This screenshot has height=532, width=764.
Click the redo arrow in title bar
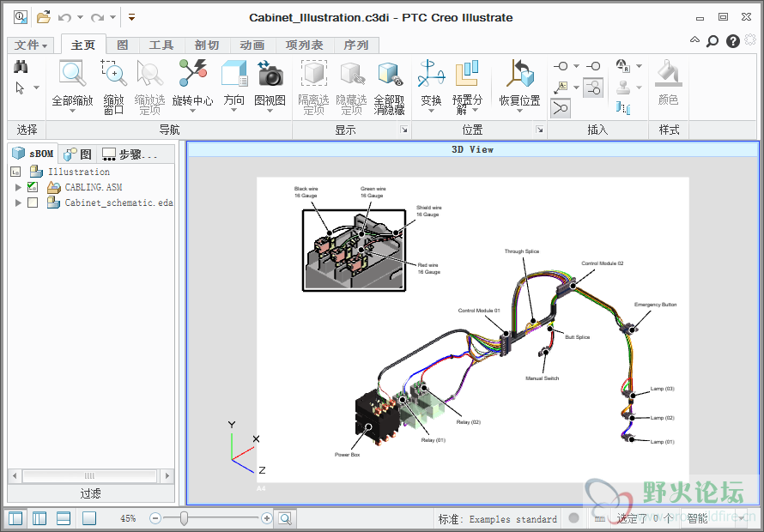(x=97, y=17)
